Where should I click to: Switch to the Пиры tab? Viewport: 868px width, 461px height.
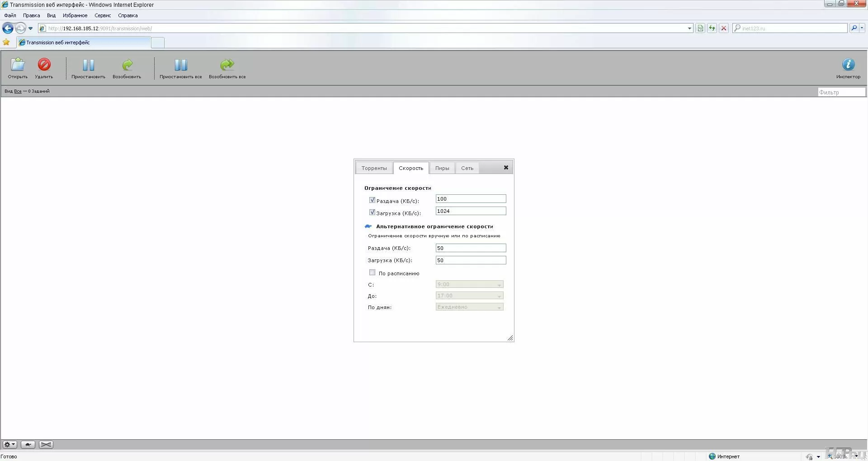tap(442, 168)
